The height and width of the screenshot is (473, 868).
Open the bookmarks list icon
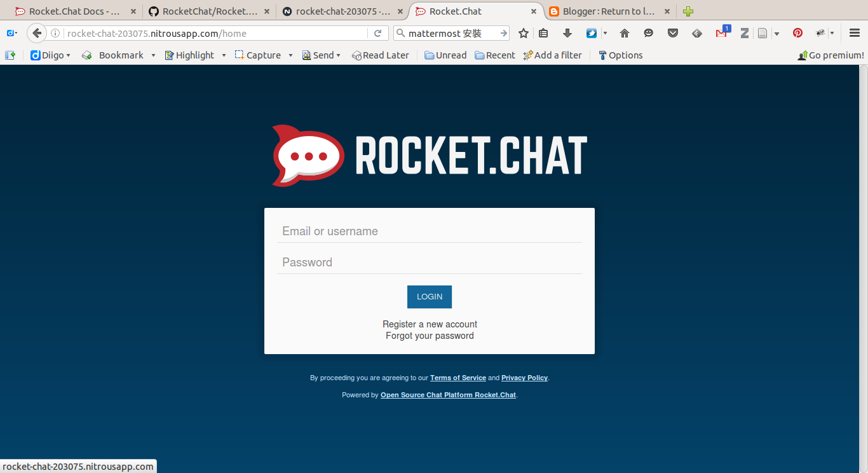click(543, 34)
